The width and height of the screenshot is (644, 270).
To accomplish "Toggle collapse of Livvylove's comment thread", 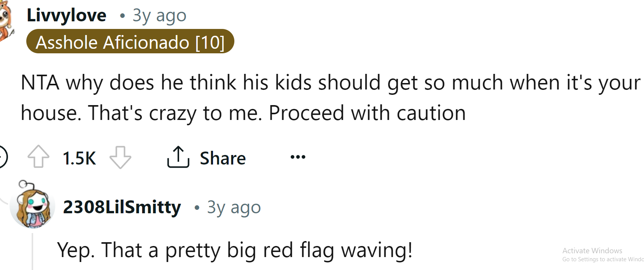I will pos(1,157).
